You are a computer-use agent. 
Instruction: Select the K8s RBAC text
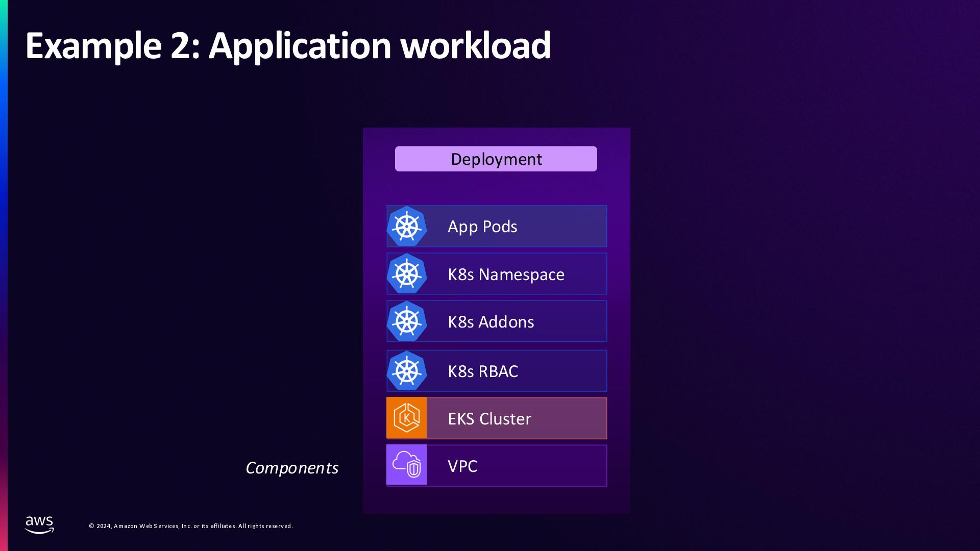tap(483, 371)
